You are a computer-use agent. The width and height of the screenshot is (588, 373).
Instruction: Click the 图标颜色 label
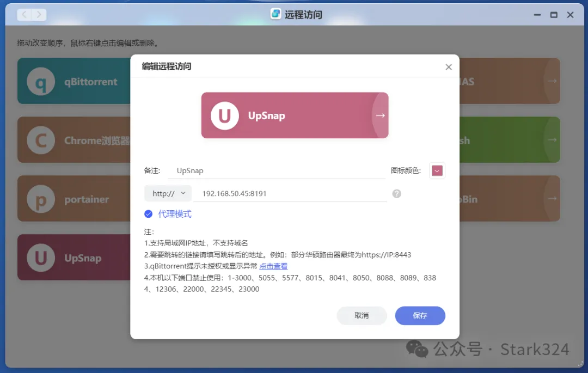(406, 170)
